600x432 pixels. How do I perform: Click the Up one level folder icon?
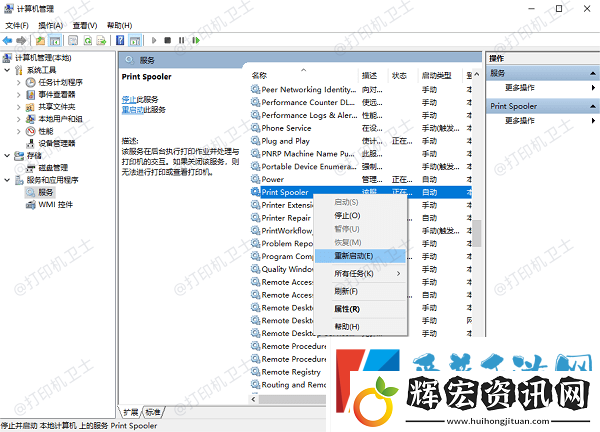click(x=41, y=40)
